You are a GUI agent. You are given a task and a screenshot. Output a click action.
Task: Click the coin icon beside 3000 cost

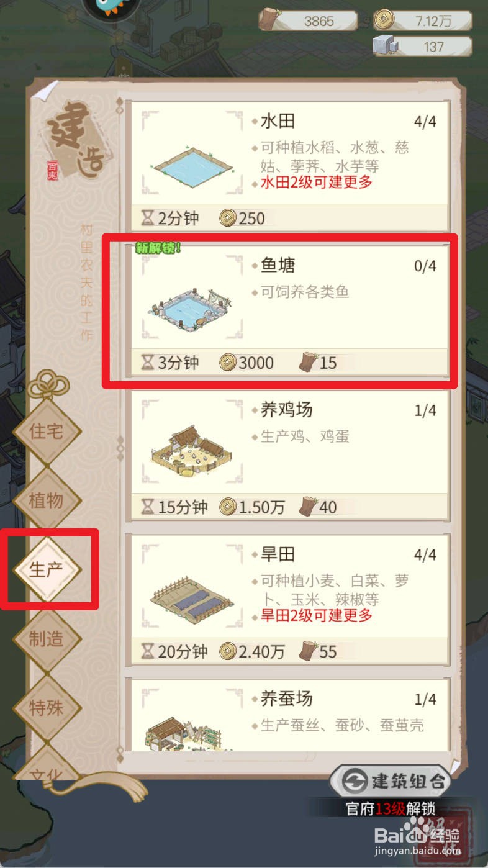point(228,363)
